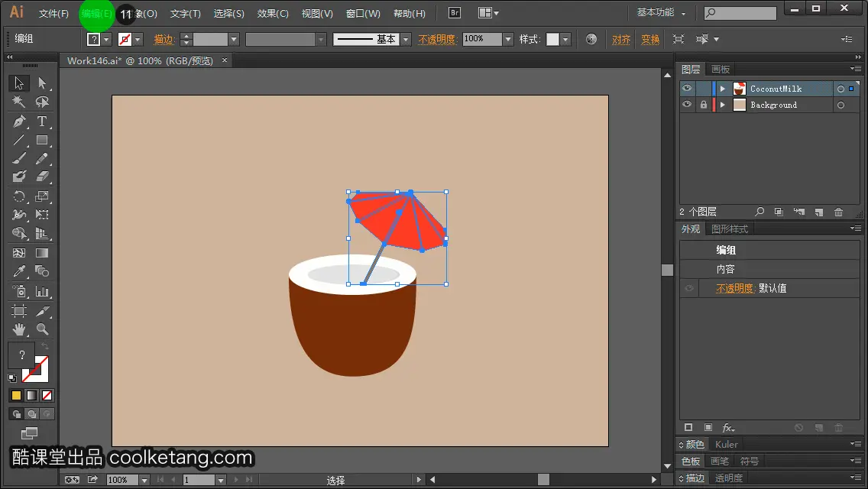Select the Shape Builder tool
The height and width of the screenshot is (489, 868).
point(19,234)
